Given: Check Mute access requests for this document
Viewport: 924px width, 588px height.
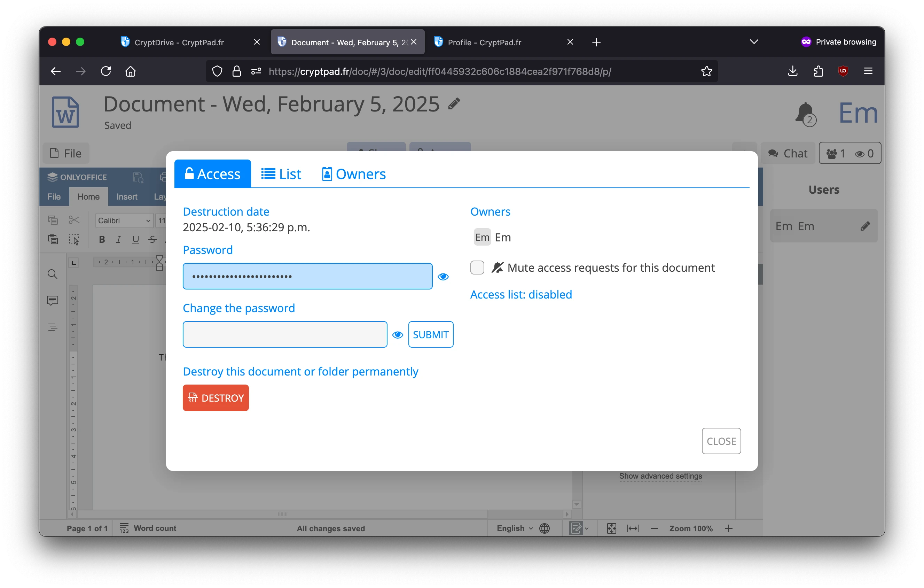Looking at the screenshot, I should click(x=477, y=268).
